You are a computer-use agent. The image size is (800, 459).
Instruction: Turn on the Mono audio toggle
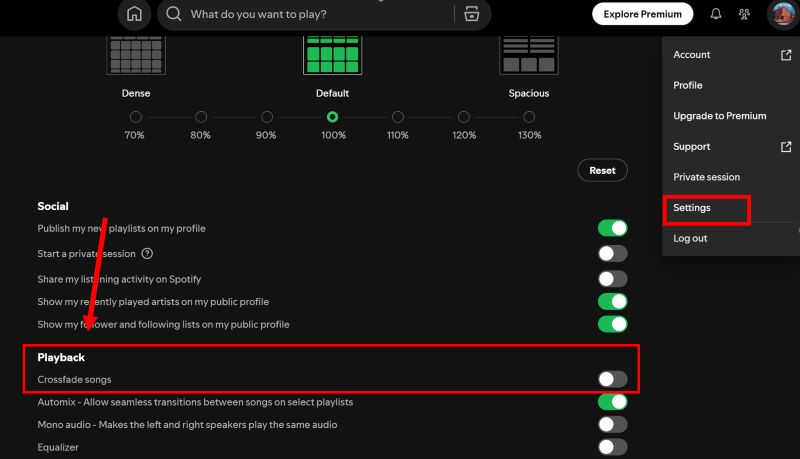612,425
